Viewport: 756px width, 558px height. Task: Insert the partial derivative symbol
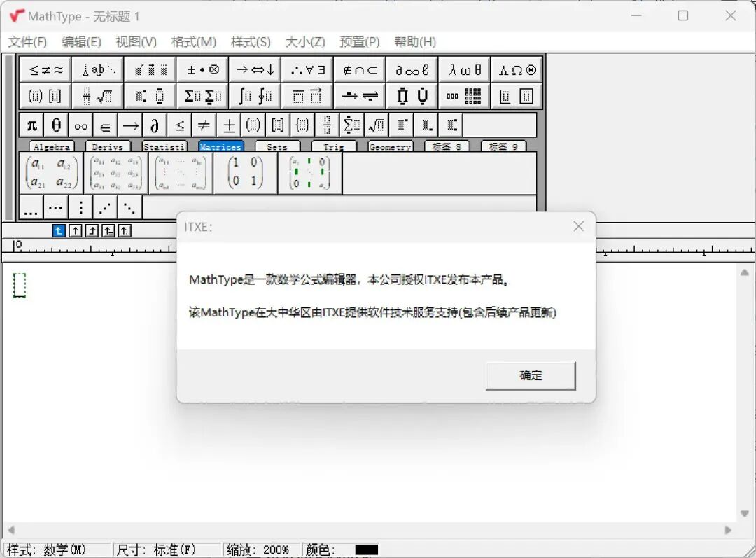coord(155,126)
